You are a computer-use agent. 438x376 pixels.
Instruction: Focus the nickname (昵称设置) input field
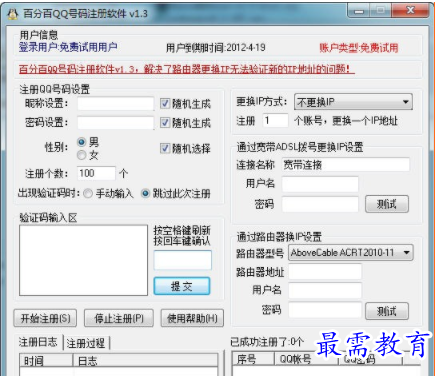tap(116, 104)
